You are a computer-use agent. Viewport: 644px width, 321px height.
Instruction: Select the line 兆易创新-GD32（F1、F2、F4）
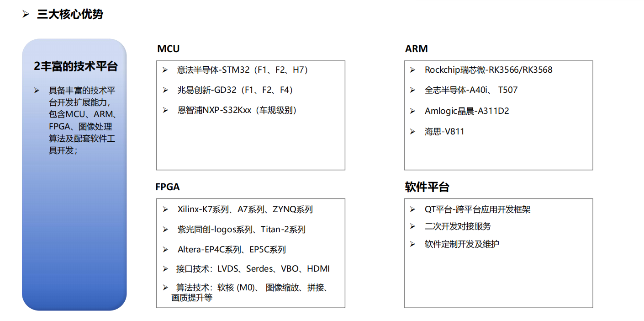(236, 90)
